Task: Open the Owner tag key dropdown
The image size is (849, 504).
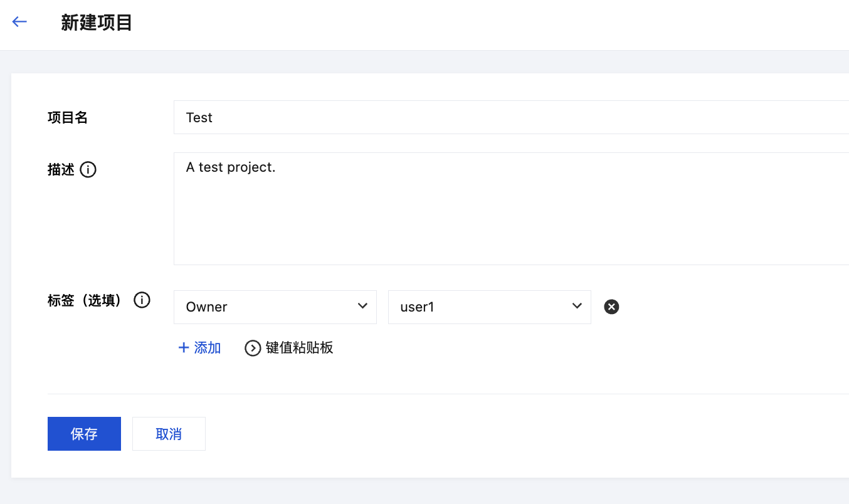Action: click(275, 307)
